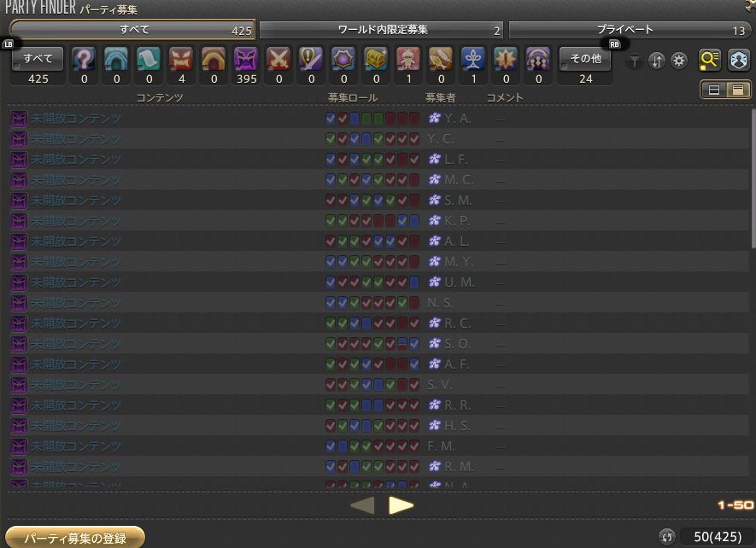Filter by the crossed swords PvP icon
756x548 pixels.
point(278,59)
